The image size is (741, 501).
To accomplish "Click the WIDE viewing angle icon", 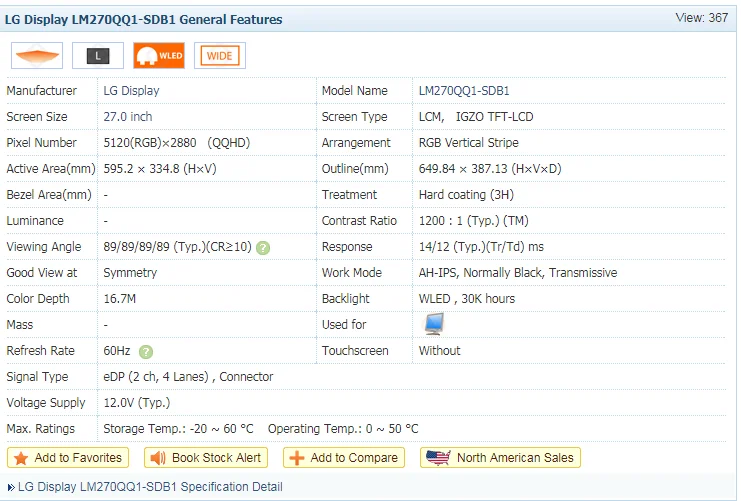I will click(x=220, y=56).
